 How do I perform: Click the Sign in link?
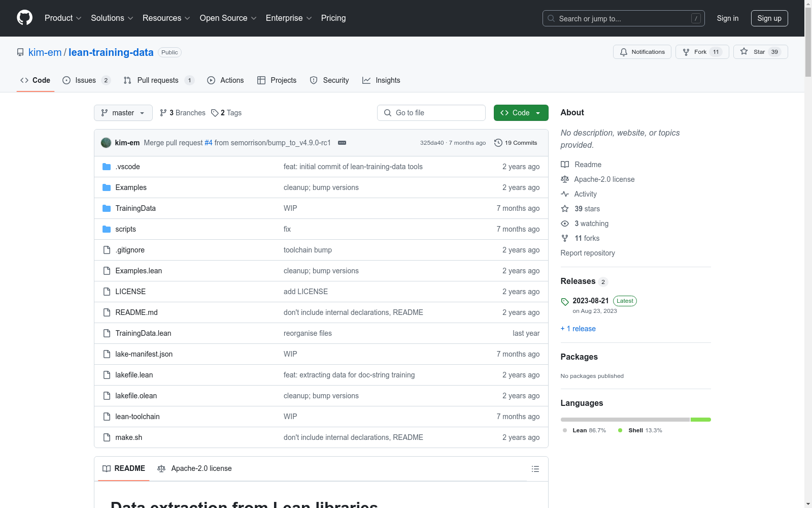click(x=728, y=18)
